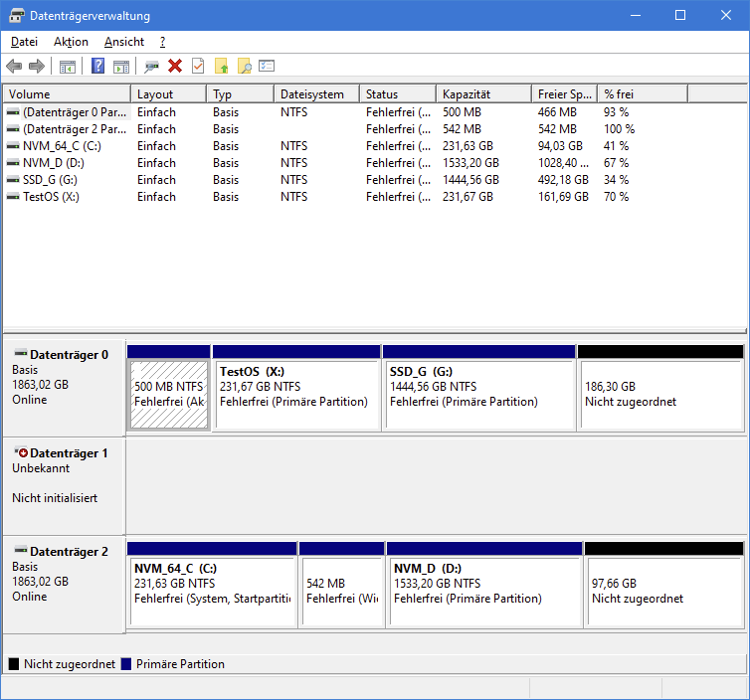This screenshot has height=700, width=750.
Task: Click the Datenträger 2 disk label panel
Action: point(64,585)
